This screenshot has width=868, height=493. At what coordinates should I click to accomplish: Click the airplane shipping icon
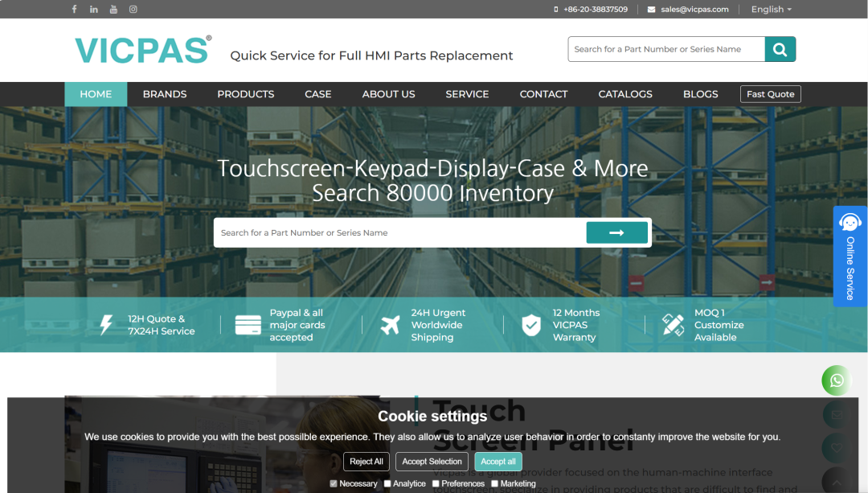391,325
